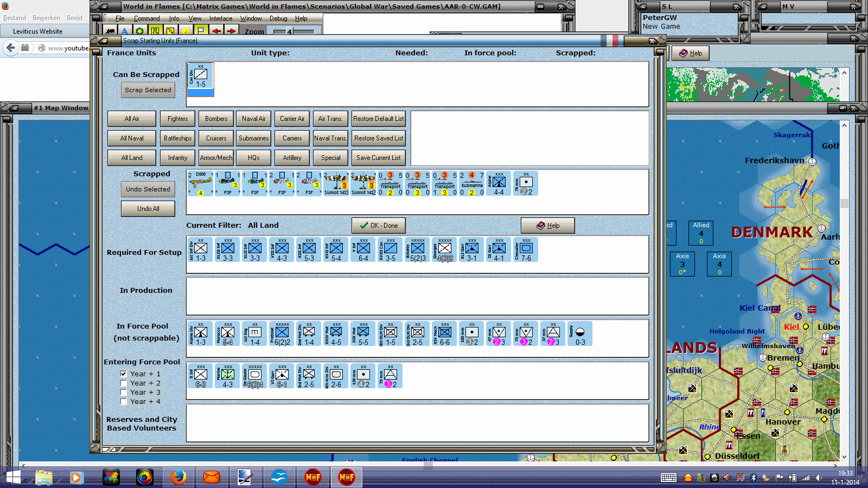Viewport: 868px width, 488px height.
Task: Select the scrapped 75 mm artillery counter
Action: point(526,184)
